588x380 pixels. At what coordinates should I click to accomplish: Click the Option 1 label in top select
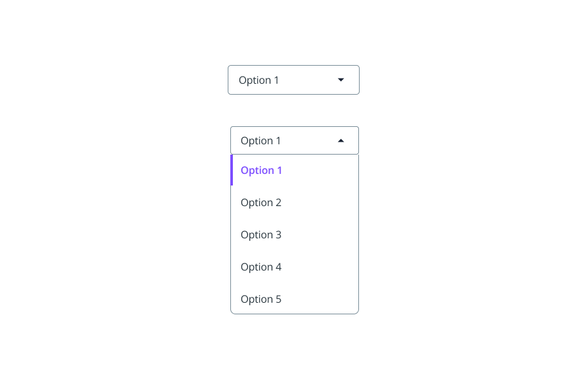[x=259, y=79]
